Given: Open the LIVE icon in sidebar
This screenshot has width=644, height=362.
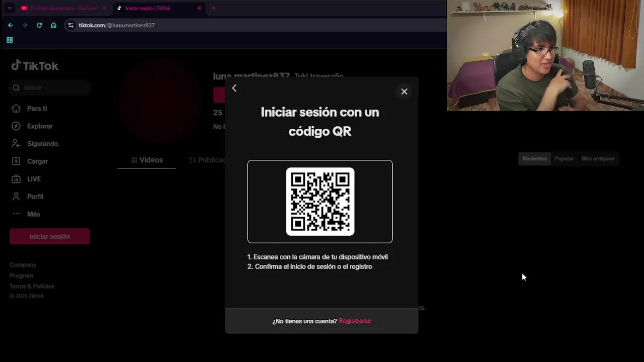Looking at the screenshot, I should 16,179.
